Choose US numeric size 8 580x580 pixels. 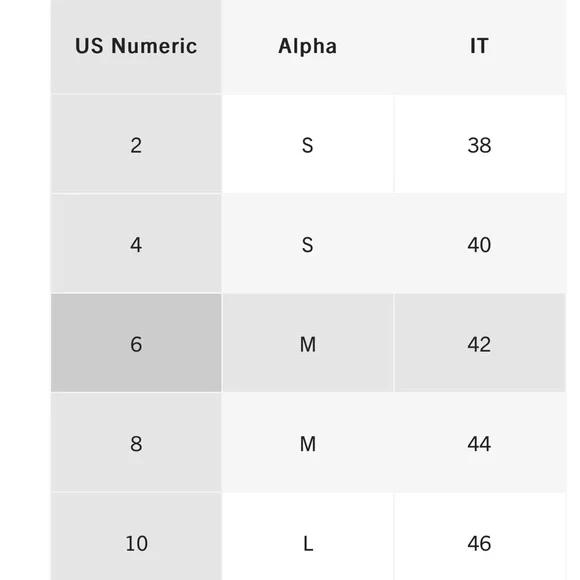[x=136, y=443]
